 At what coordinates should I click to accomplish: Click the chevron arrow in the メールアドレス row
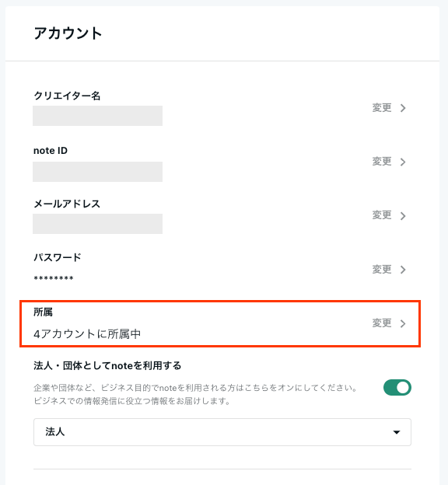click(403, 215)
